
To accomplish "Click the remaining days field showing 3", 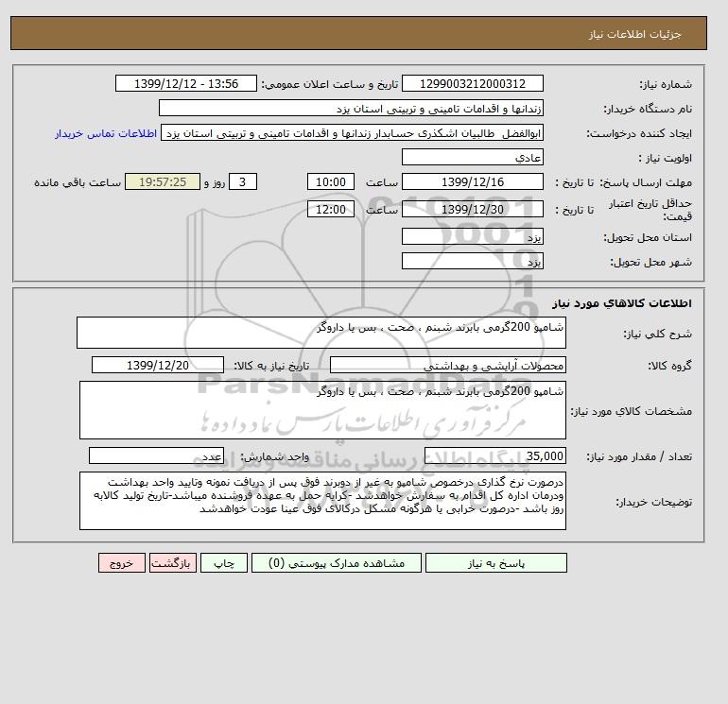I will [242, 182].
